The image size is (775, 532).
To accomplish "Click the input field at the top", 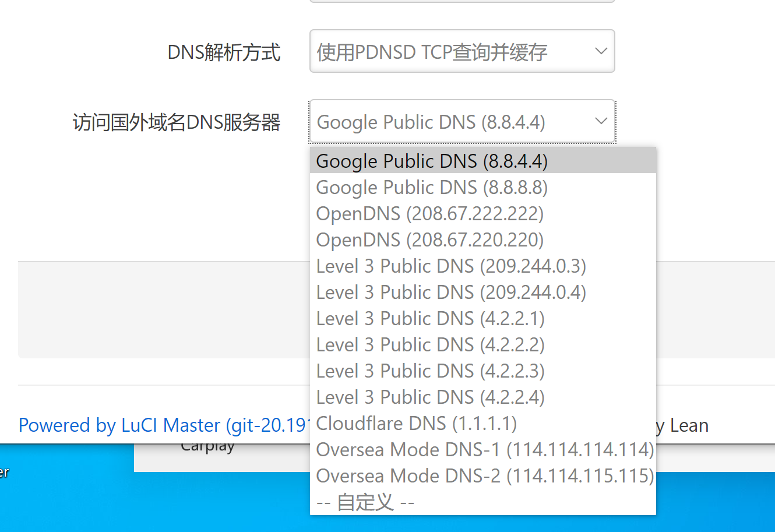I will pos(462,2).
